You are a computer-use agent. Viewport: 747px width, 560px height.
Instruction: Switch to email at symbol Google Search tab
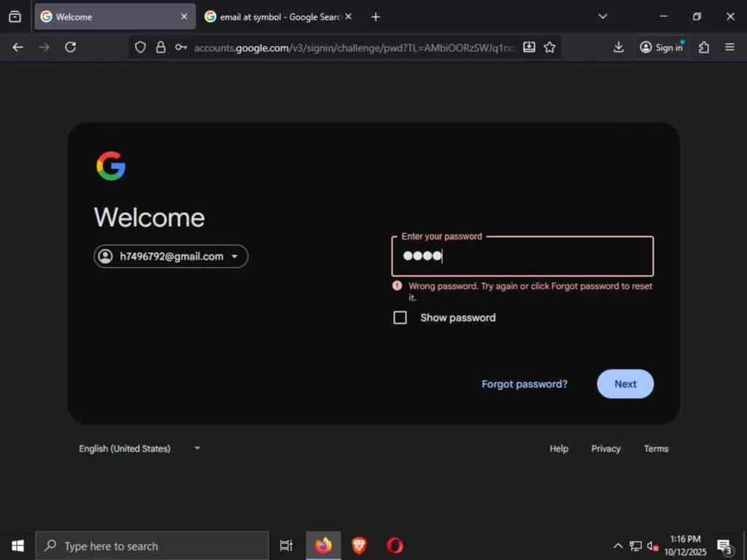coord(279,17)
